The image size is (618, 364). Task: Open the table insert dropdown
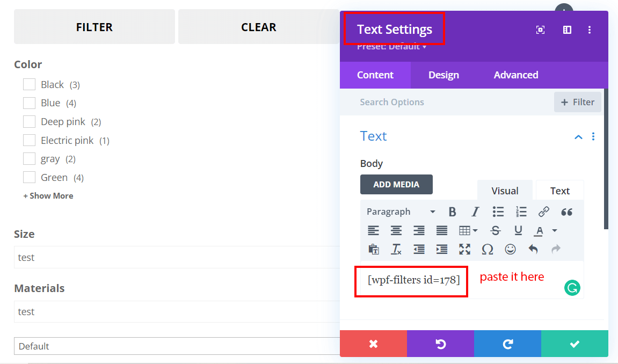468,230
